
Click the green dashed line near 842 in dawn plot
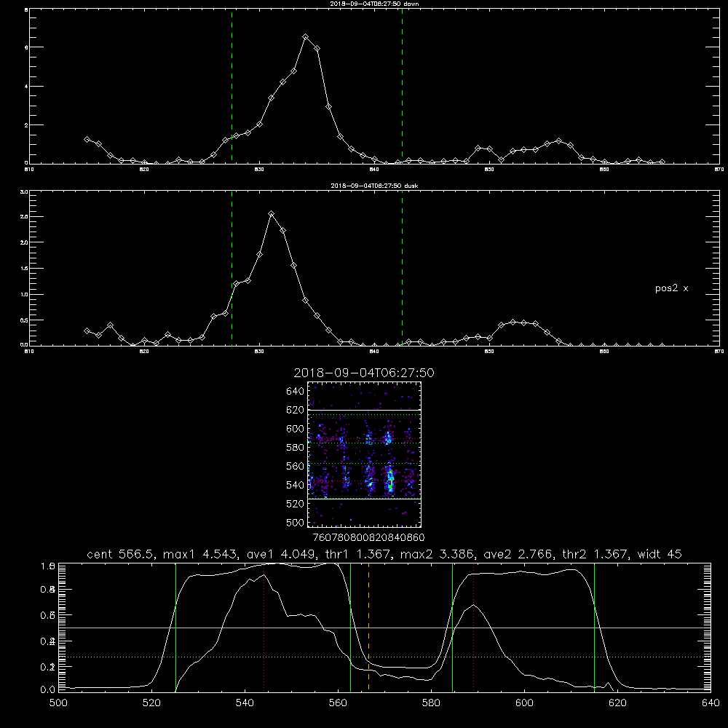tap(402, 86)
